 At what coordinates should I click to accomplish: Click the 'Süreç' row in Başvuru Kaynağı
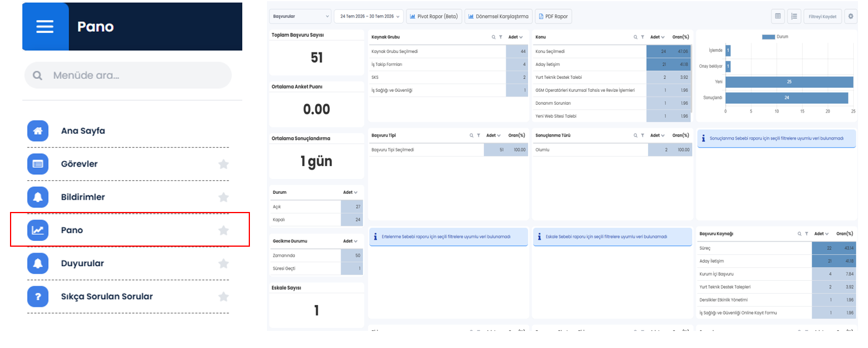(776, 248)
